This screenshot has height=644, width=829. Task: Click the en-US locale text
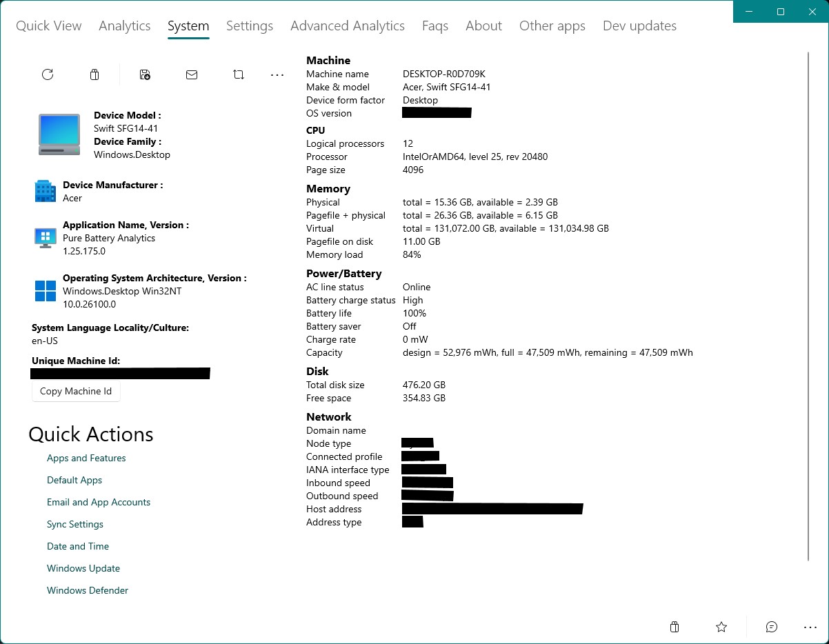tap(44, 341)
